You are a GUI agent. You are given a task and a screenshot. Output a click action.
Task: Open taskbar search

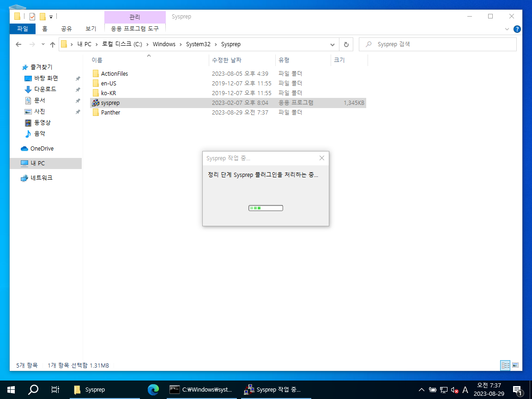(33, 390)
